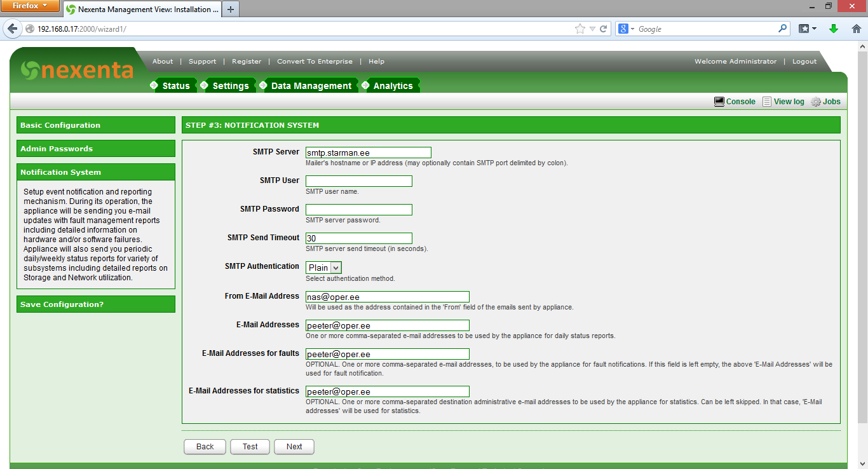Click the browser URL address bar
Viewport: 868px width, 469px height.
[x=305, y=29]
